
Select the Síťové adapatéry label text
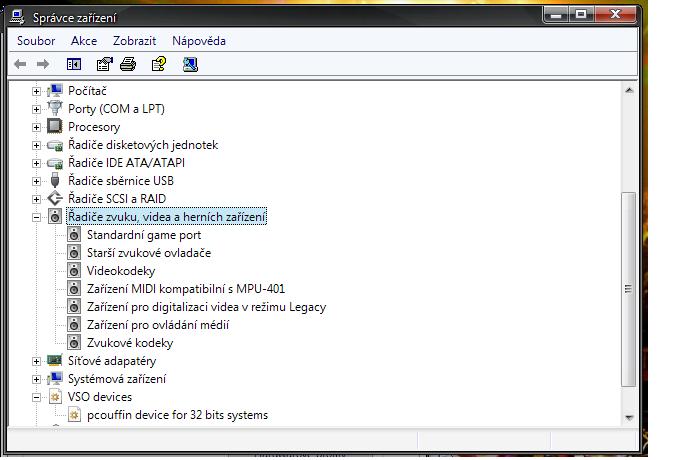(x=112, y=361)
